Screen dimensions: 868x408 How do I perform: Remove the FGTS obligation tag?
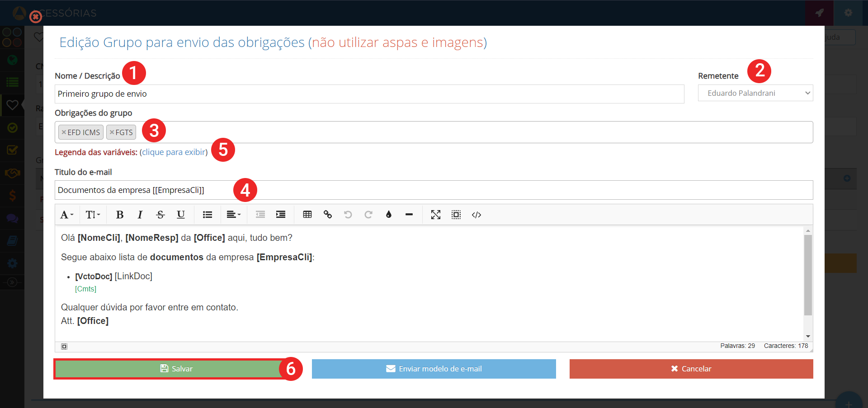[112, 132]
